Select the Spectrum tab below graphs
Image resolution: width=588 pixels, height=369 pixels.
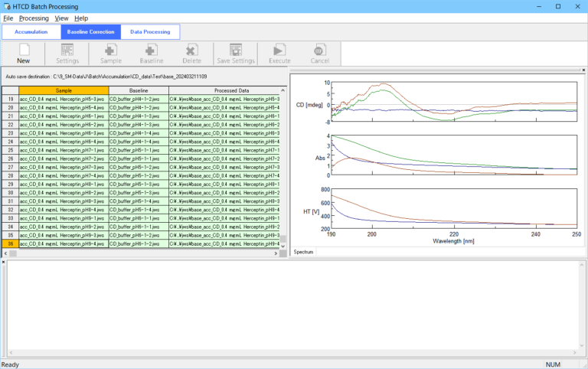(303, 252)
